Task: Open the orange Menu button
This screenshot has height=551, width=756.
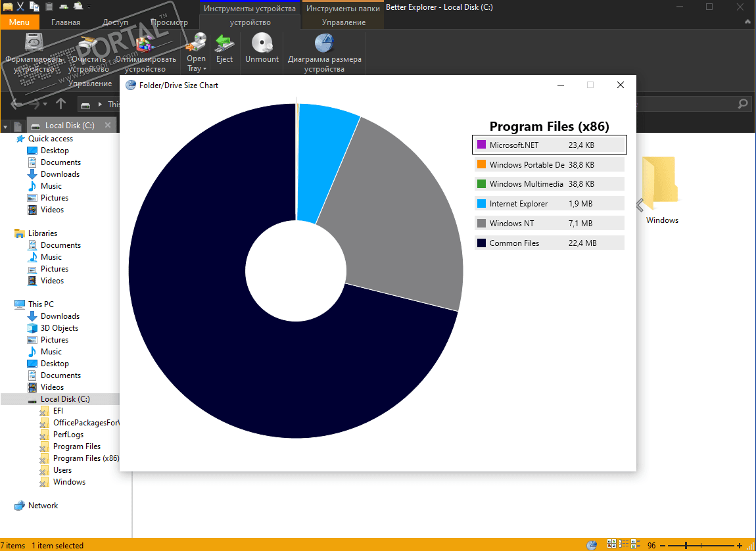Action: [19, 22]
